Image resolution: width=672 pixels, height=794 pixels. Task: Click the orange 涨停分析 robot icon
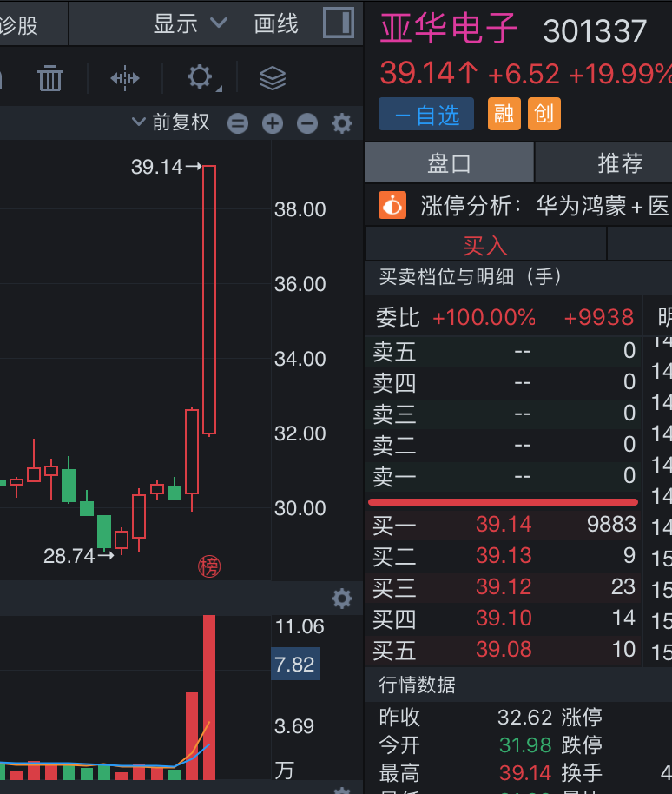tap(392, 206)
